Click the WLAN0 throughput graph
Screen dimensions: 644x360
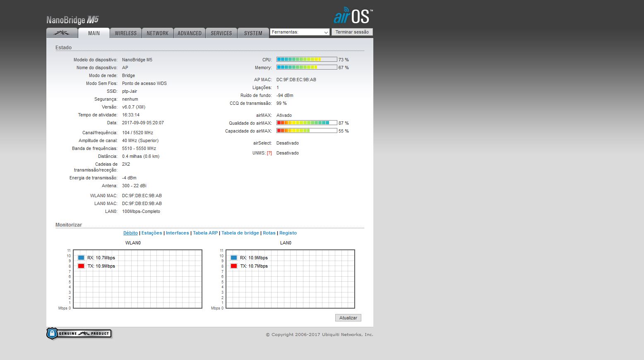coord(137,279)
